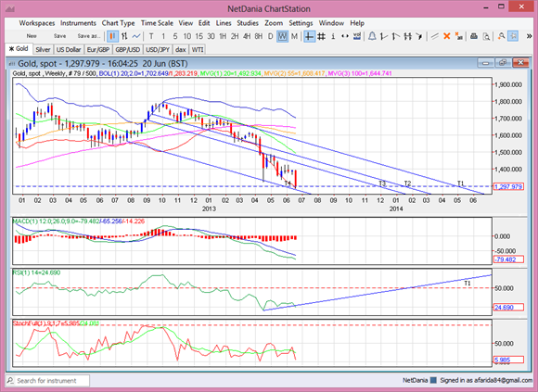This screenshot has width=538, height=392.
Task: Switch to the Eur/GBP tab
Action: (x=98, y=50)
